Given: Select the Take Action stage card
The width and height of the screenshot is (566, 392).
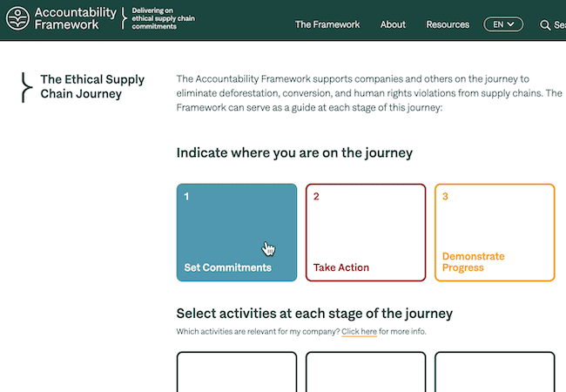Looking at the screenshot, I should [366, 233].
